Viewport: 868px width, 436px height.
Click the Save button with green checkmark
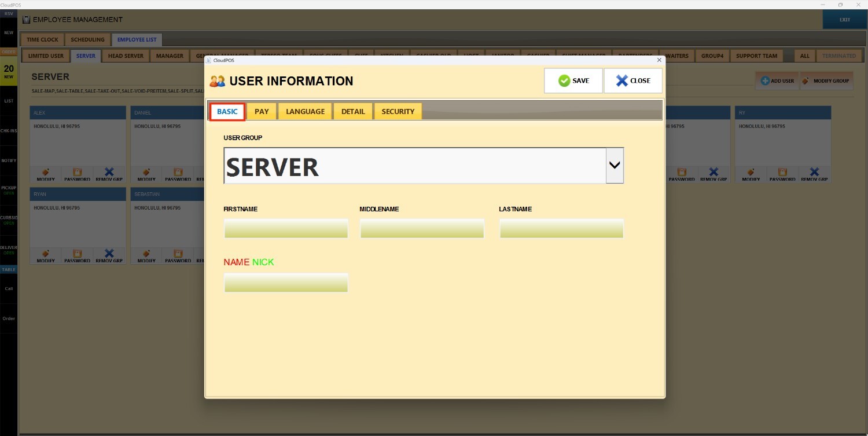[x=573, y=80]
